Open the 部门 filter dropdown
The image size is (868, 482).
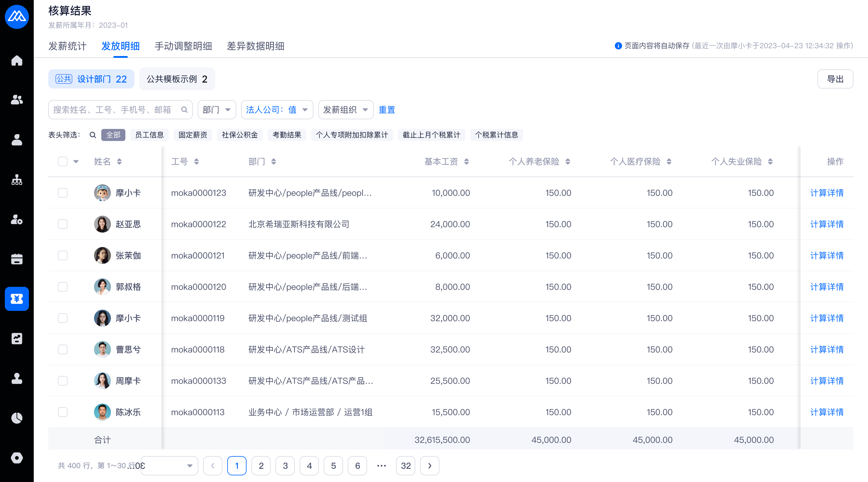pos(217,110)
